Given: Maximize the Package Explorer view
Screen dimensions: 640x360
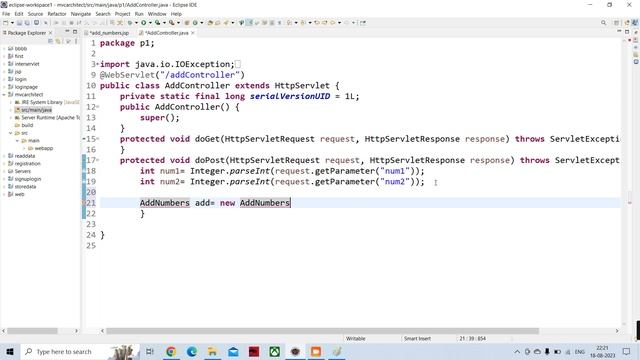Looking at the screenshot, I should pyautogui.click(x=75, y=32).
